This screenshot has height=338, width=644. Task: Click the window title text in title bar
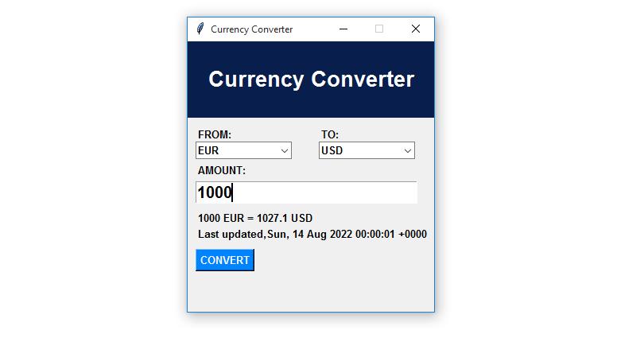[x=251, y=29]
